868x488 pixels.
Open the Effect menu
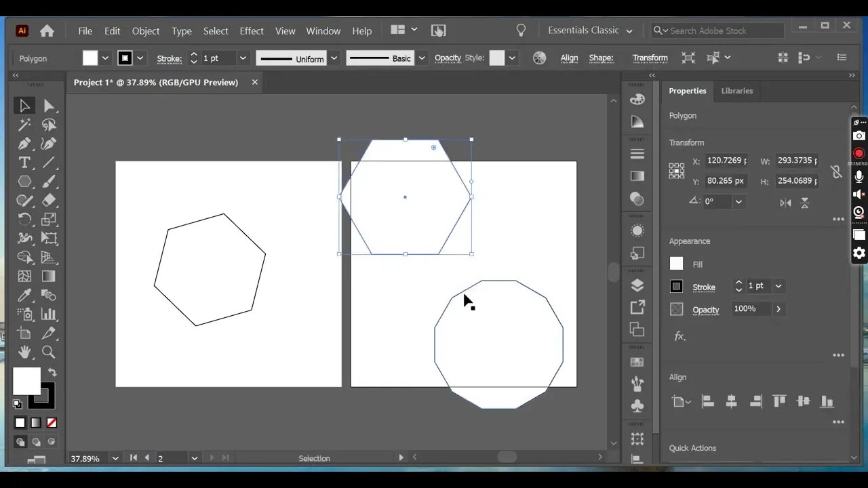[251, 30]
